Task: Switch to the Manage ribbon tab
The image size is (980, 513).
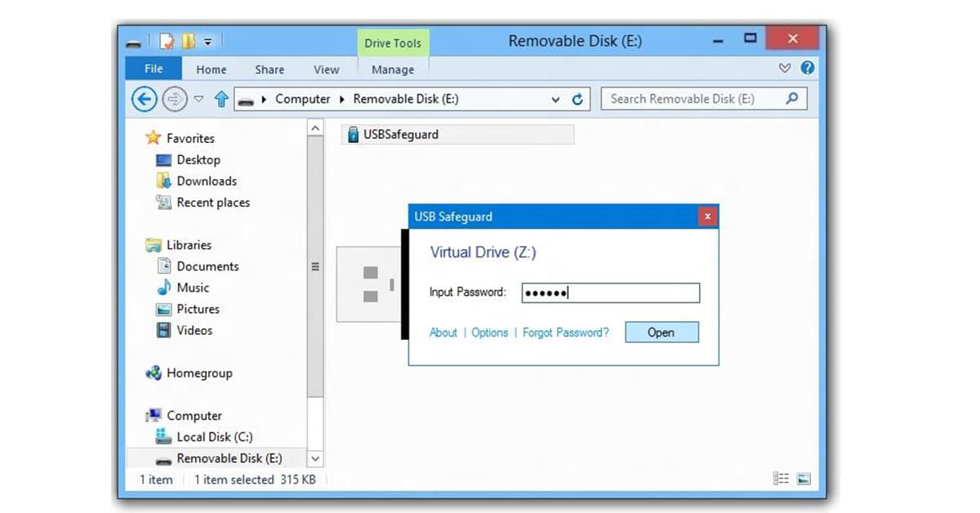Action: 393,69
